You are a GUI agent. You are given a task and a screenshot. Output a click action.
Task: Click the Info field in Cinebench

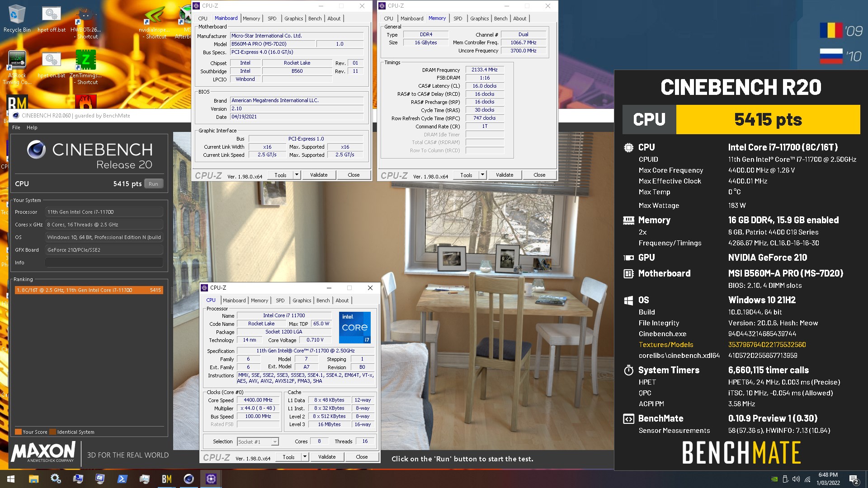click(104, 263)
